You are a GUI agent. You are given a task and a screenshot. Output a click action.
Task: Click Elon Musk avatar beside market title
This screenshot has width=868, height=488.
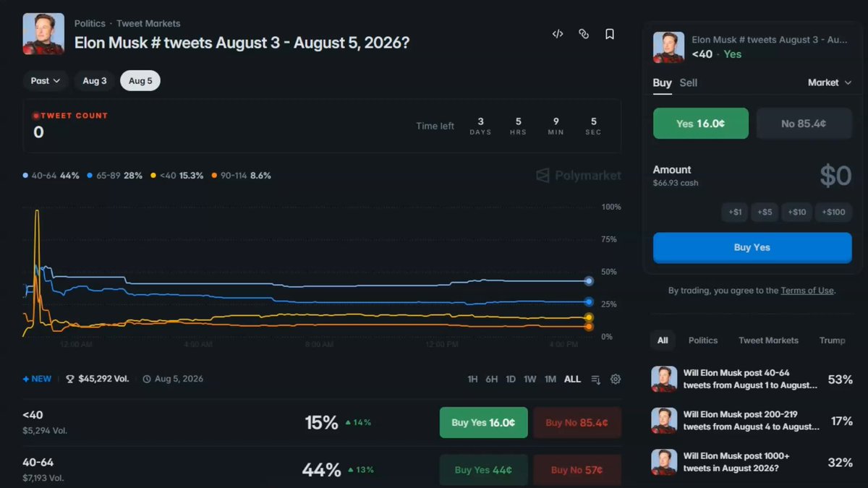click(x=43, y=34)
